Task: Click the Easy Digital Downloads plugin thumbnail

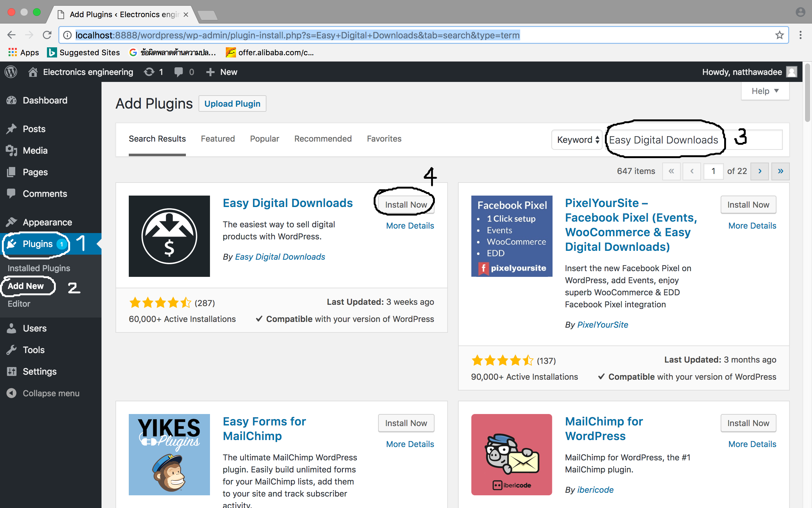Action: tap(169, 236)
